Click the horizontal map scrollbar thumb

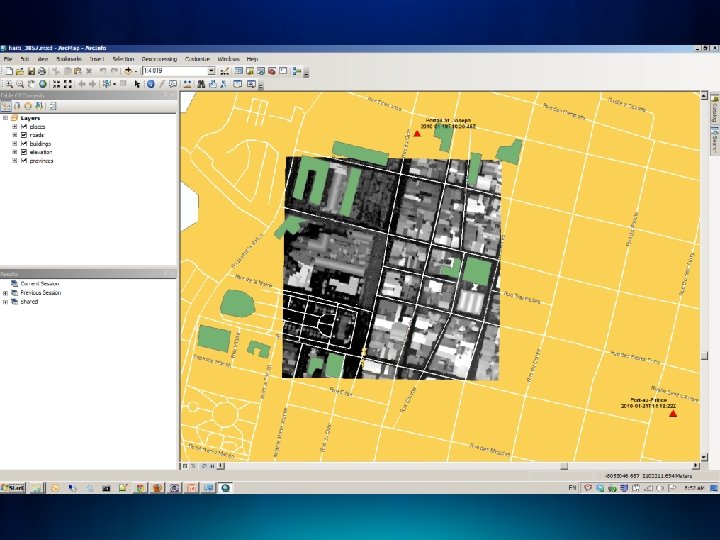coord(564,466)
